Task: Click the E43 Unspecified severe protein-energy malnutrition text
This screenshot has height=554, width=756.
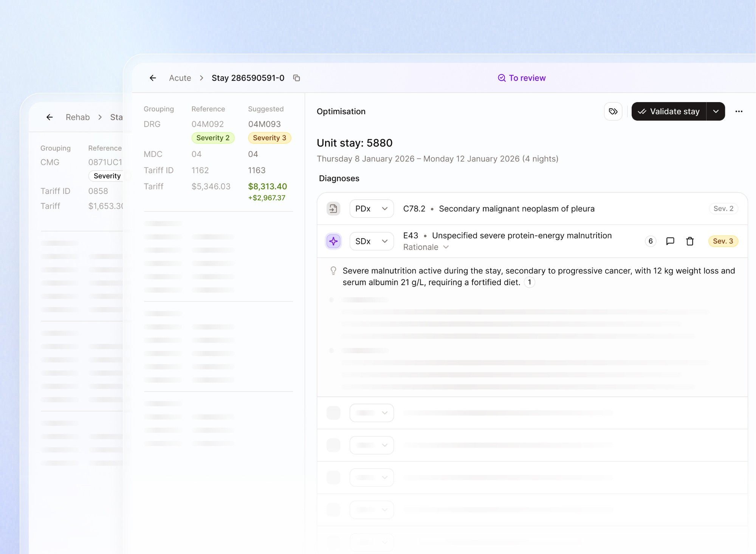Action: tap(507, 236)
